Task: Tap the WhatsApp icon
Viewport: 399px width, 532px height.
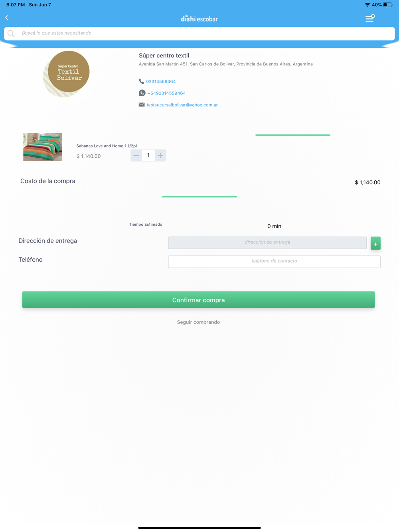Action: [142, 93]
